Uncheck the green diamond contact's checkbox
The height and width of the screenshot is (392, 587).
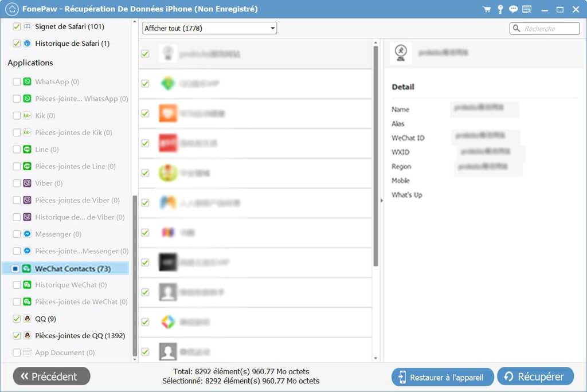(145, 84)
